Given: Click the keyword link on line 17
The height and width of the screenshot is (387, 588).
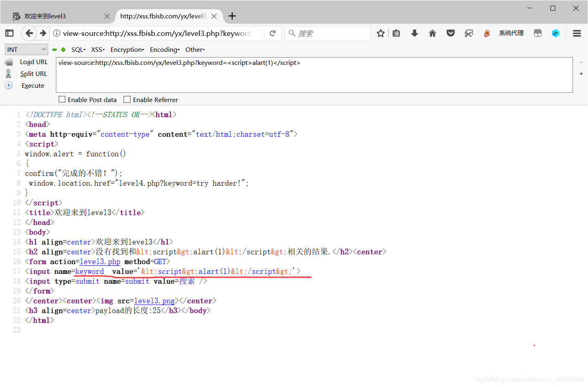Looking at the screenshot, I should point(89,271).
